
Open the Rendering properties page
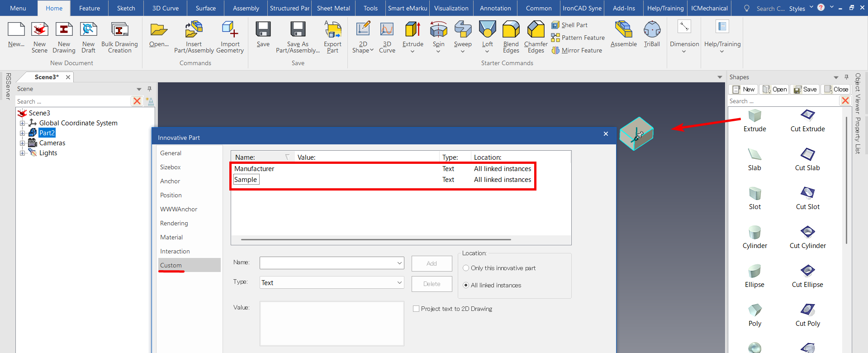point(174,223)
